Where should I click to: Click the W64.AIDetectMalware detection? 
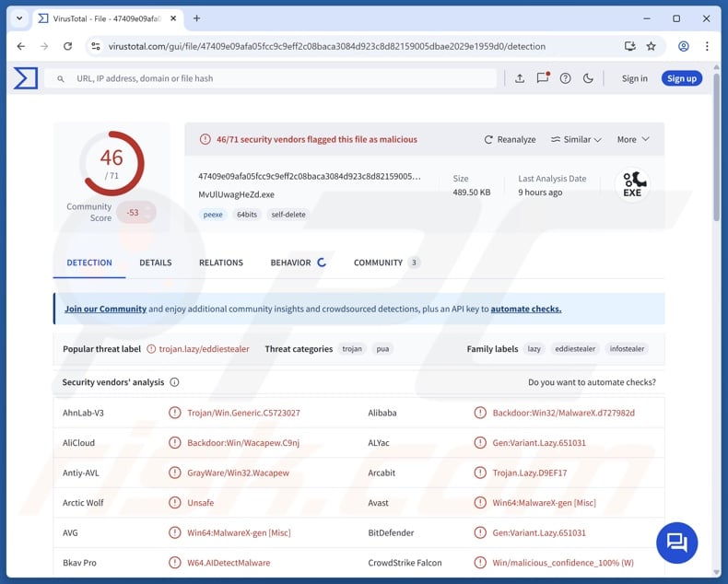(x=229, y=562)
